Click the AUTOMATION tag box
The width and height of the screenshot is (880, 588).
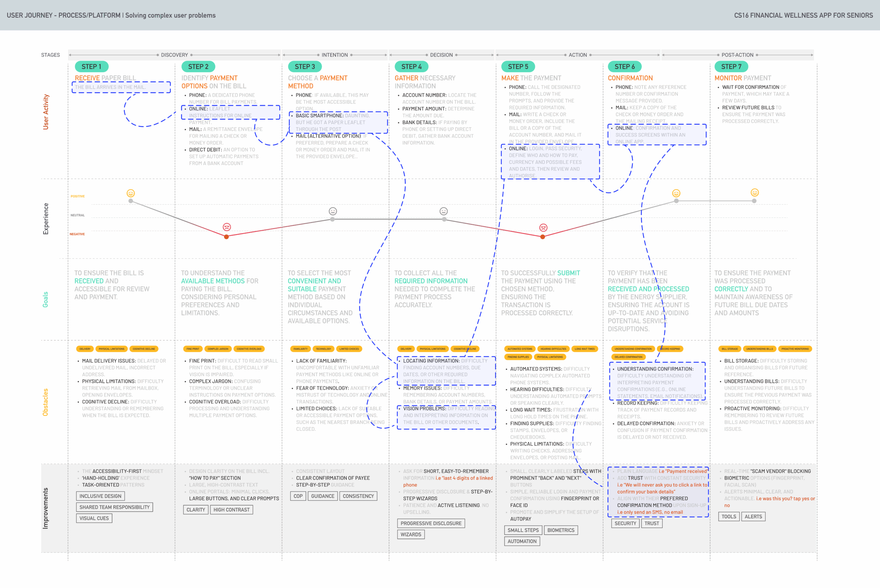point(522,541)
